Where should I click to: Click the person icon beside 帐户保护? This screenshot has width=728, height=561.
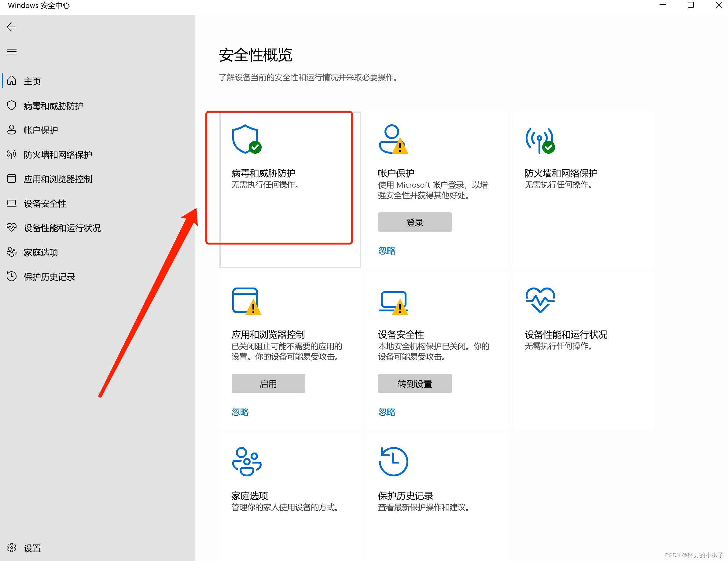[x=12, y=130]
